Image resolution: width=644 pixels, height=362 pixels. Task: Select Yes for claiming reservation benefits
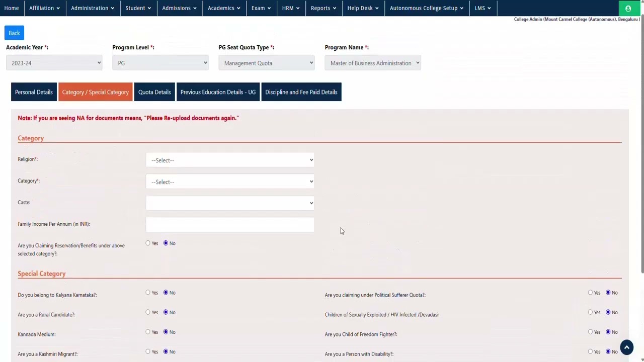pyautogui.click(x=148, y=243)
